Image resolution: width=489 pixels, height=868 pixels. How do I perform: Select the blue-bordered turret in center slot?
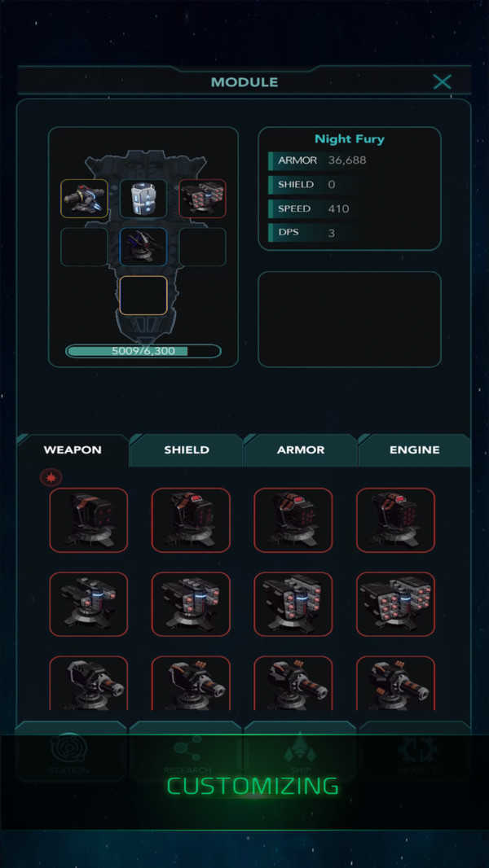[x=143, y=247]
